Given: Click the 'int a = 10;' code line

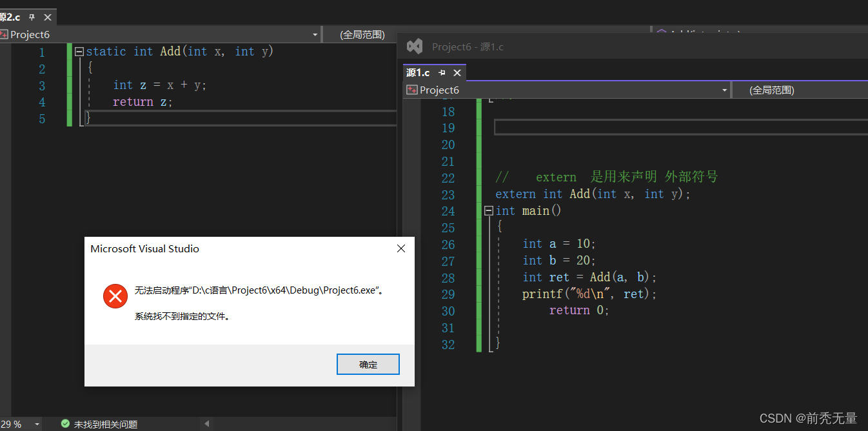Looking at the screenshot, I should [559, 243].
